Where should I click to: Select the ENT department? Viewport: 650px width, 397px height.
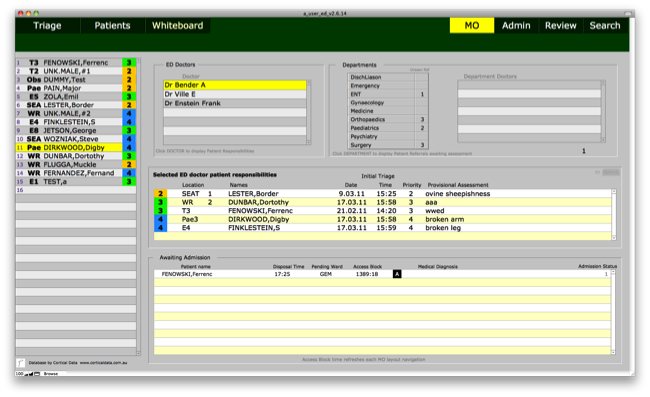pyautogui.click(x=387, y=94)
